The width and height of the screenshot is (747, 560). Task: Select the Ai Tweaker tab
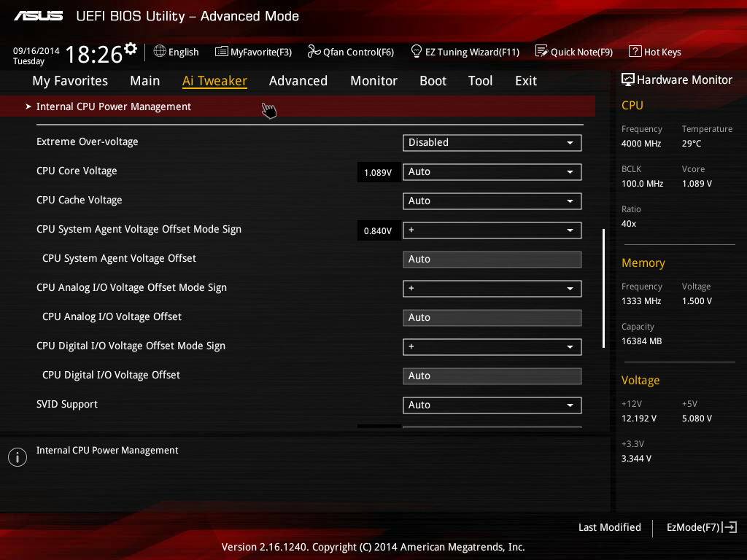[214, 81]
